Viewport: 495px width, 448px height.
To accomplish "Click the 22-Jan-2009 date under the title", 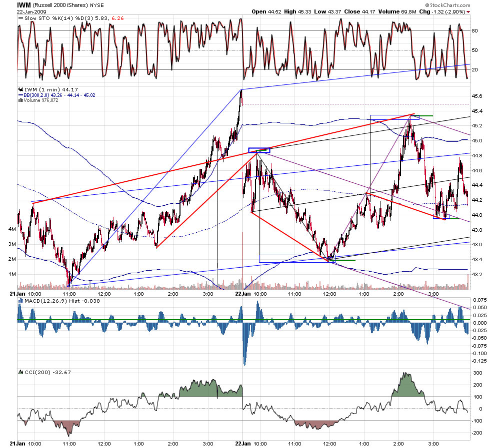I will 31,11.
